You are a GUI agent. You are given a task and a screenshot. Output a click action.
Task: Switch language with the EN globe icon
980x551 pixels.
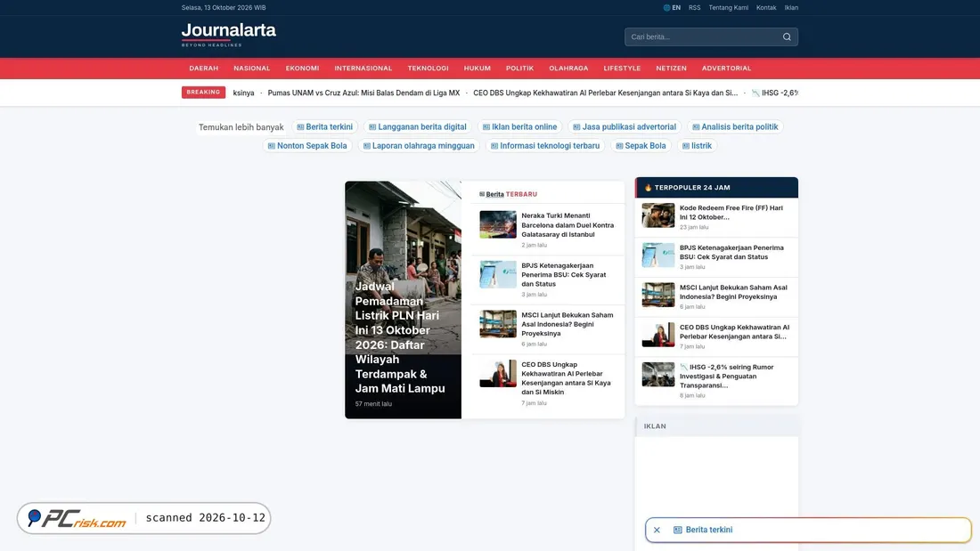[672, 7]
